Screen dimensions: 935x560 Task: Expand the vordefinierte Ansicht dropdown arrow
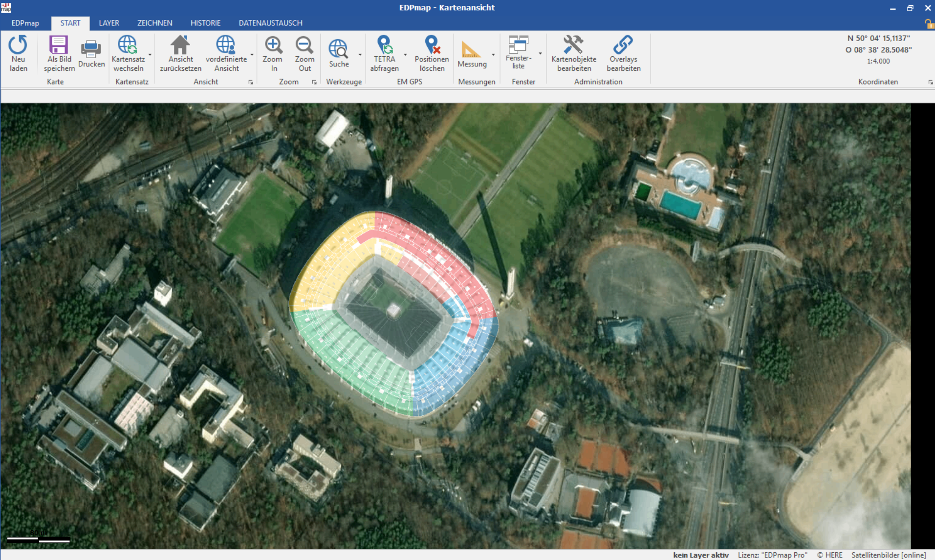point(252,55)
